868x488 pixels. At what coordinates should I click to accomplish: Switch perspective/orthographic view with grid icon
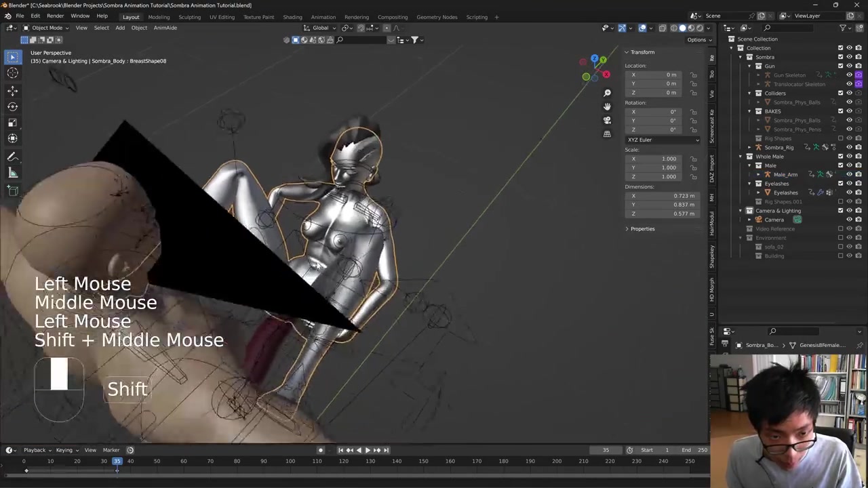click(607, 134)
